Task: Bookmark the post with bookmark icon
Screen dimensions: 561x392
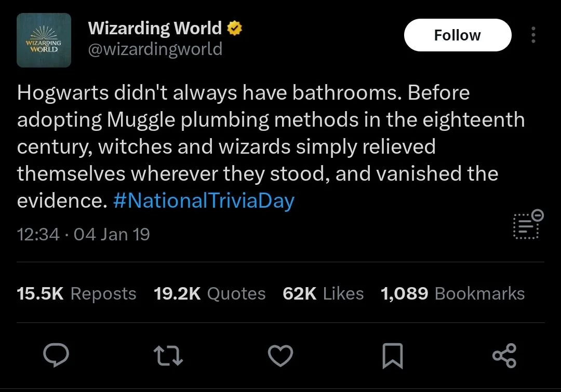Action: tap(393, 356)
